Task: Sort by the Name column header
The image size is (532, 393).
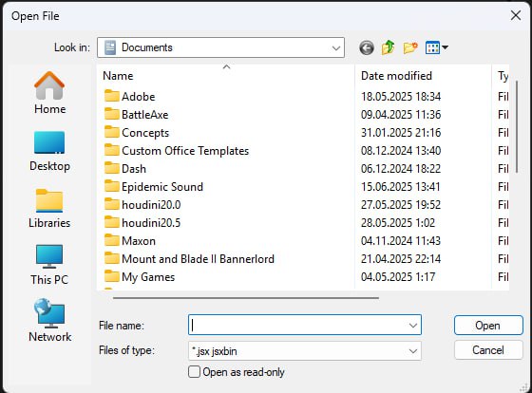Action: 226,76
